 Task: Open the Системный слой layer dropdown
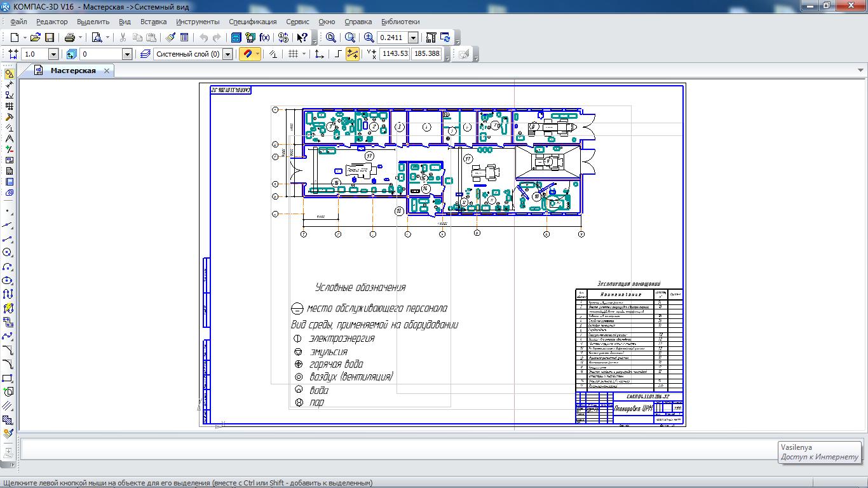coord(227,55)
